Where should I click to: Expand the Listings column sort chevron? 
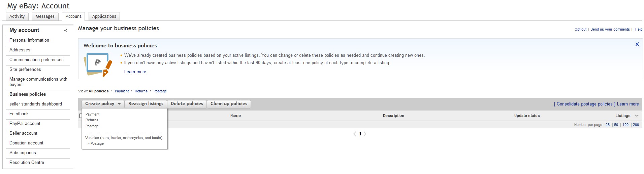[x=637, y=116]
